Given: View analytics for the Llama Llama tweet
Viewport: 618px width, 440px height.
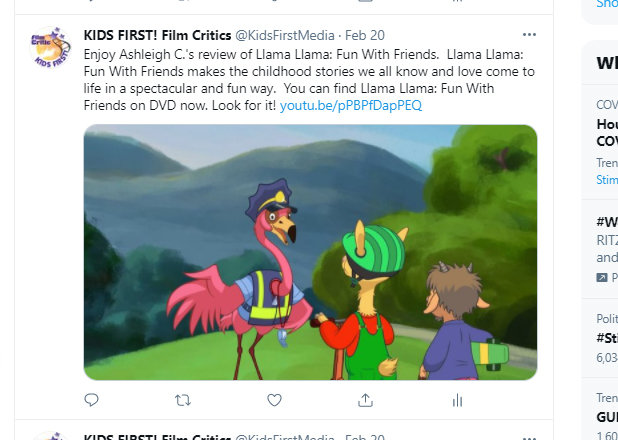Looking at the screenshot, I should 457,401.
